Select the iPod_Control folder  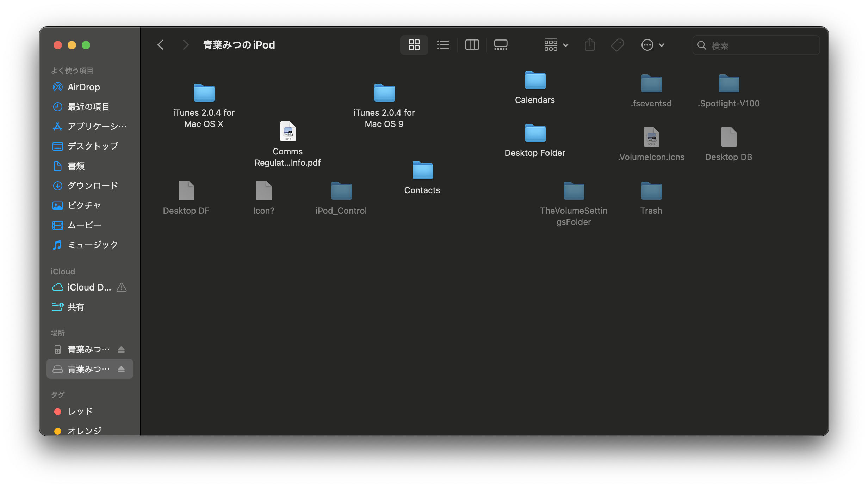pos(341,198)
